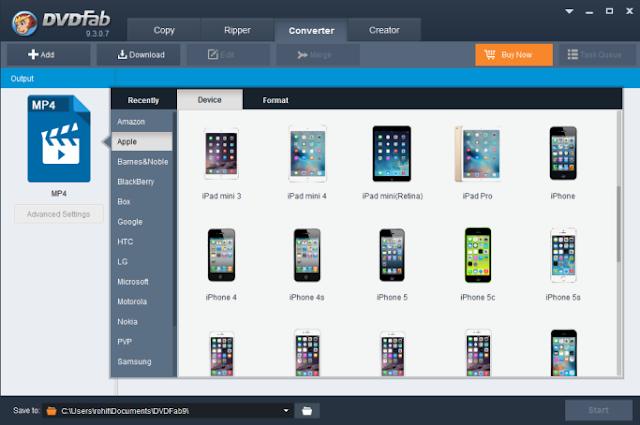Click the Edit button
Viewport: 640px width, 425px height.
pyautogui.click(x=228, y=55)
